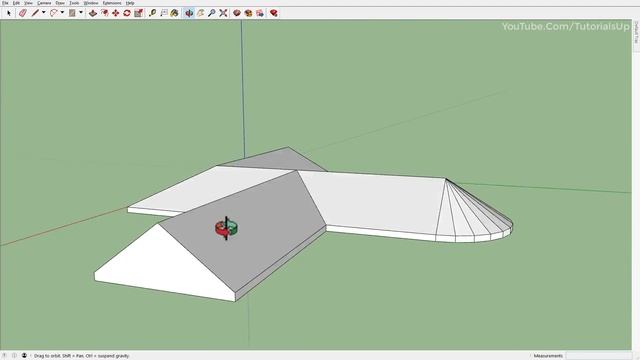Select the Scale tool
The image size is (640, 360).
pyautogui.click(x=138, y=13)
